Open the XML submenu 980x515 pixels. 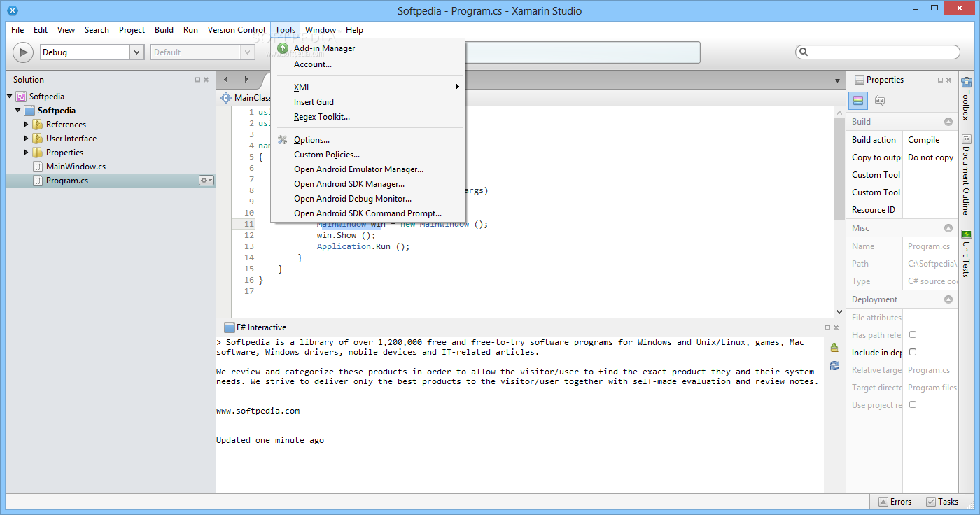coord(367,87)
